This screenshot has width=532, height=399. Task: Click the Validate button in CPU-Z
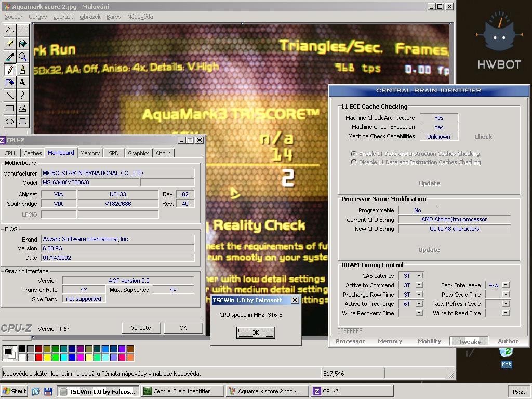(141, 328)
